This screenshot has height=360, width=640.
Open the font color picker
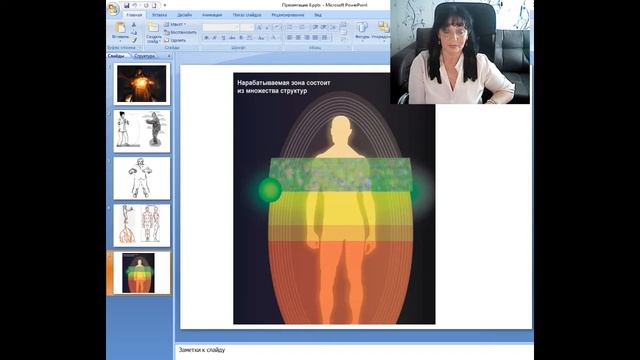point(274,38)
